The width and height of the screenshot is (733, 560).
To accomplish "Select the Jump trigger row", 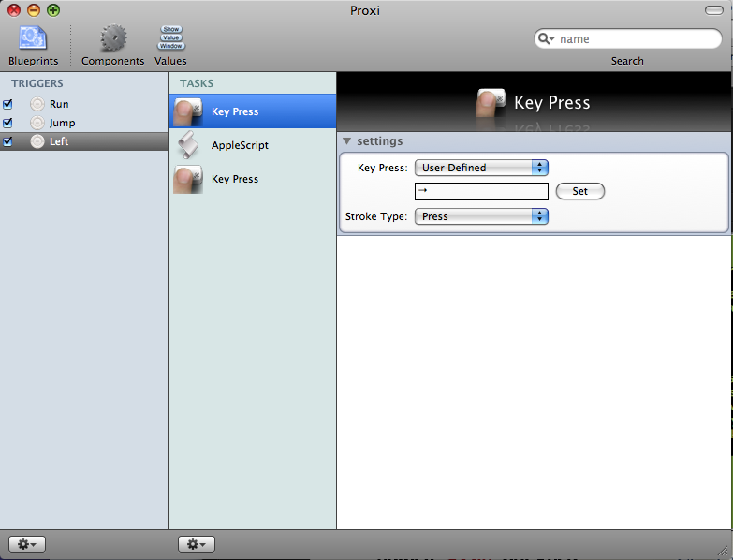I will [83, 123].
